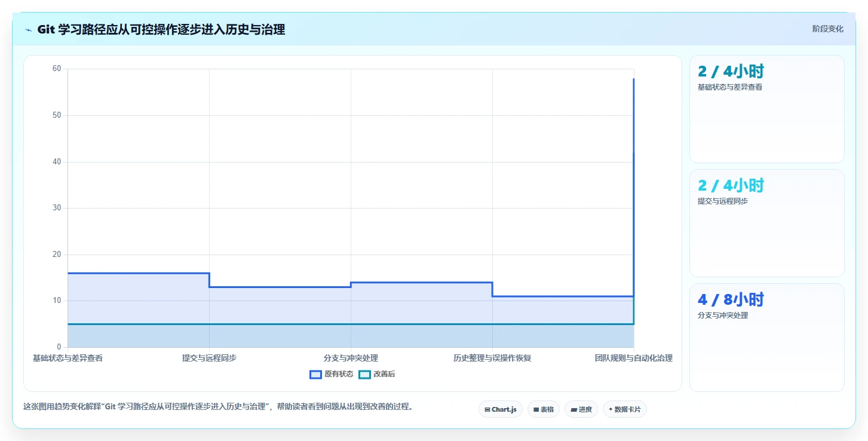
Task: Click the lightning icon beside the title
Action: tap(29, 30)
